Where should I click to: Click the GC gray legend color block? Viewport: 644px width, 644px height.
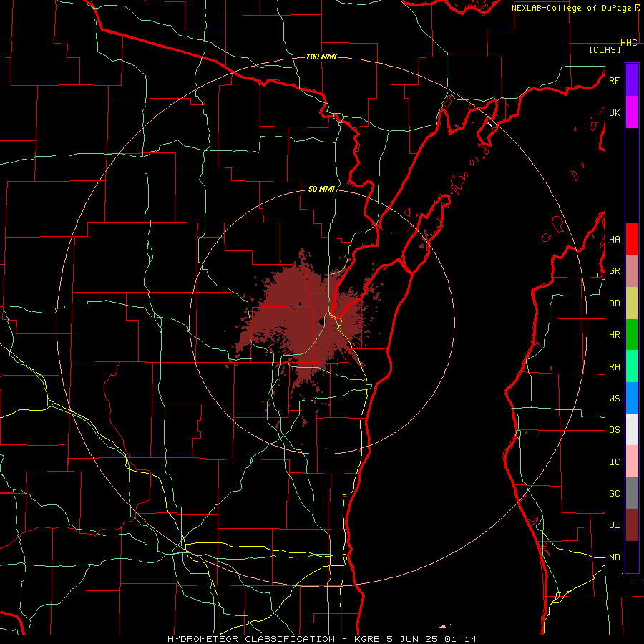(632, 493)
